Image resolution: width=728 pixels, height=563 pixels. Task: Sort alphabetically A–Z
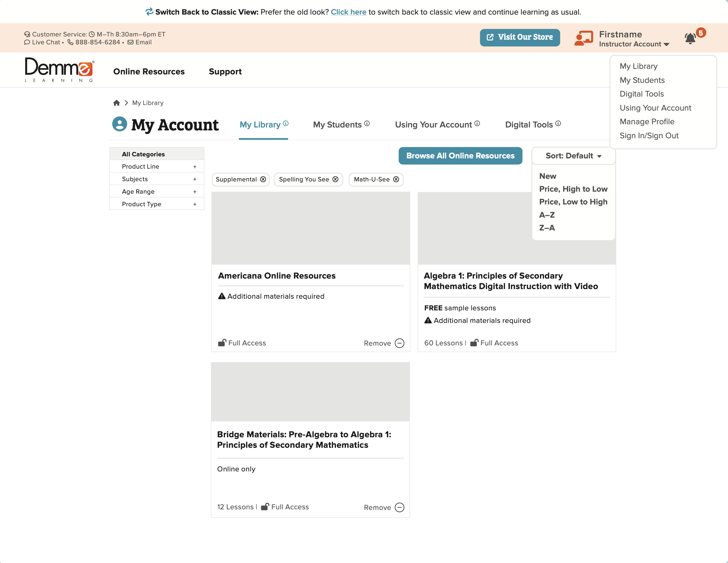point(547,215)
